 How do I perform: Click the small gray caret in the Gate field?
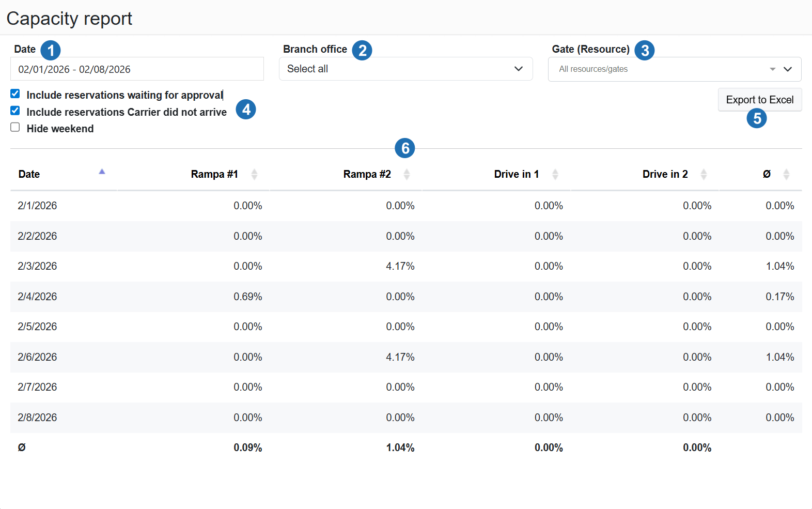click(772, 69)
